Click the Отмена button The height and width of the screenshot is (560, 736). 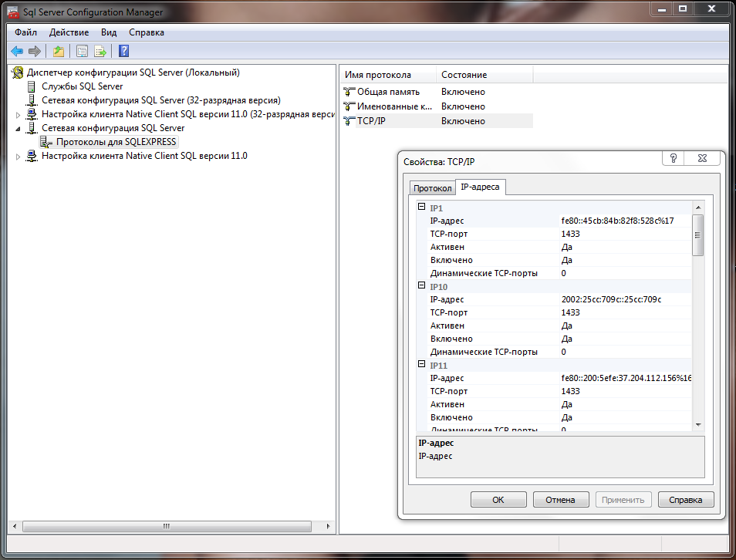(560, 500)
